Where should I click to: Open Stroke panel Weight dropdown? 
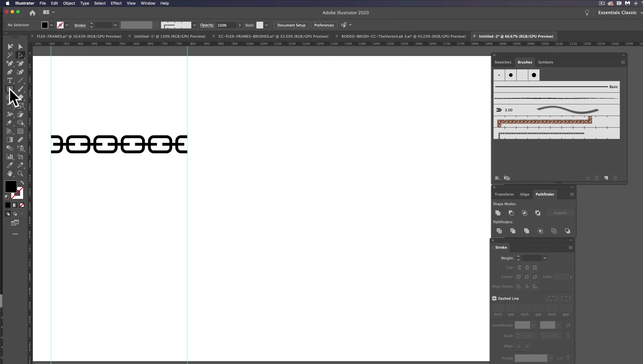[545, 258]
